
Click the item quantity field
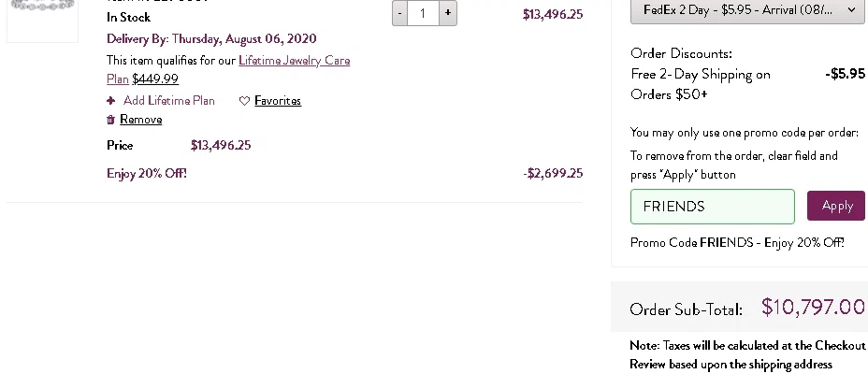tap(424, 13)
